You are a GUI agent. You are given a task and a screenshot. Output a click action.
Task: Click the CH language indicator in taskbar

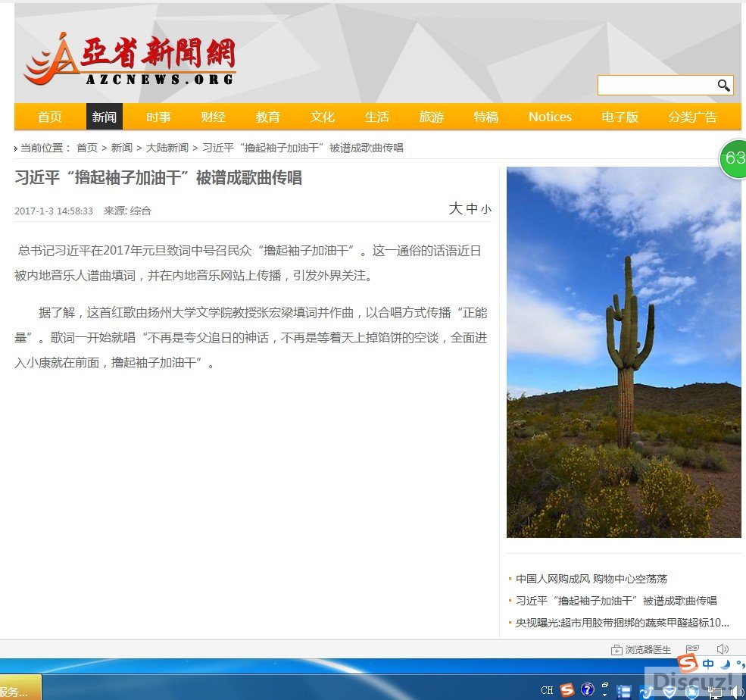tap(547, 690)
